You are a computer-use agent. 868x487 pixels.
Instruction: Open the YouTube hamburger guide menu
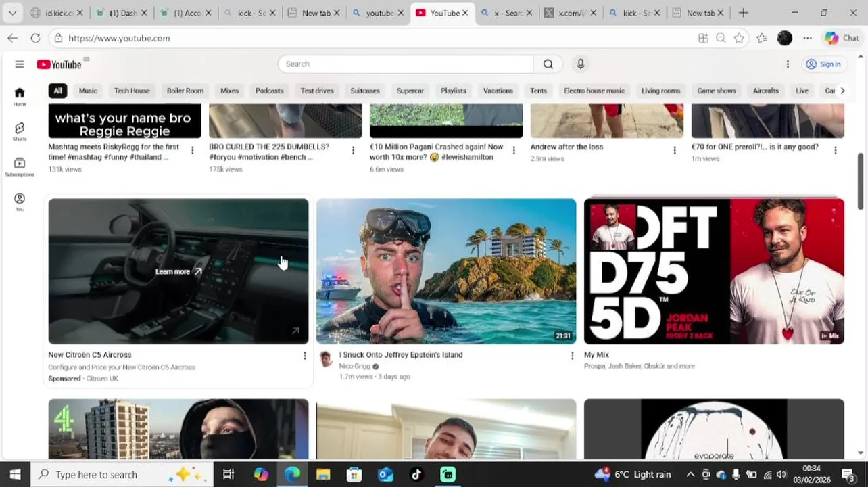pyautogui.click(x=20, y=64)
